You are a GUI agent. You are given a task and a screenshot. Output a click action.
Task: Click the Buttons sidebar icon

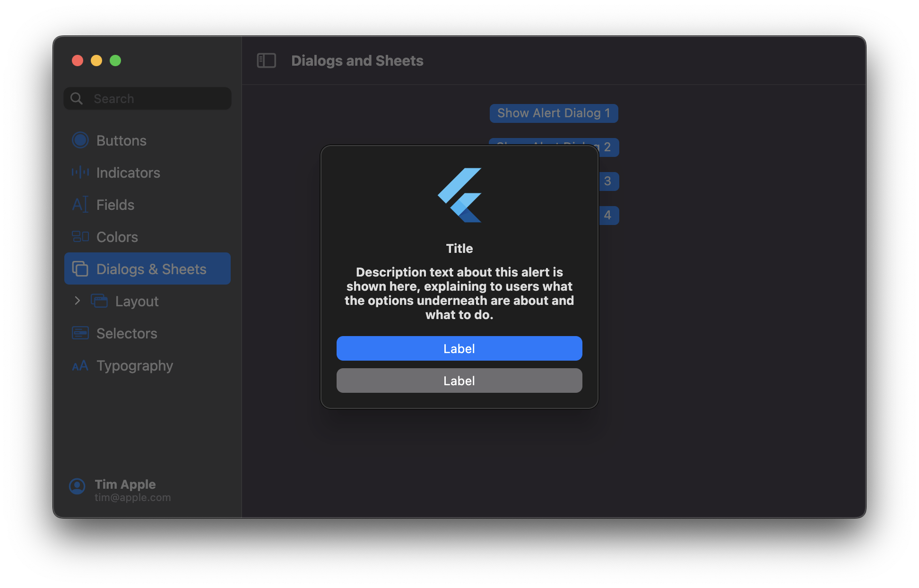[x=80, y=140]
